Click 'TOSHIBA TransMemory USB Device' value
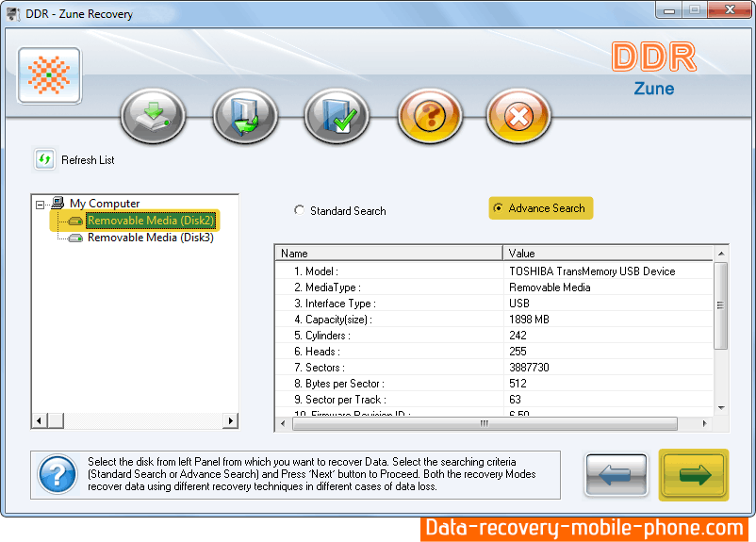This screenshot has width=756, height=542. coord(592,271)
